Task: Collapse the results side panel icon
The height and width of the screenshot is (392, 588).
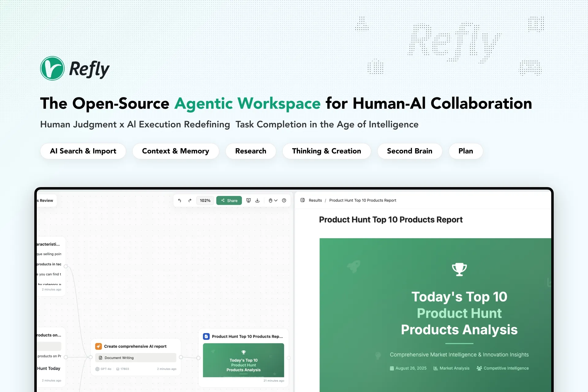Action: (303, 200)
